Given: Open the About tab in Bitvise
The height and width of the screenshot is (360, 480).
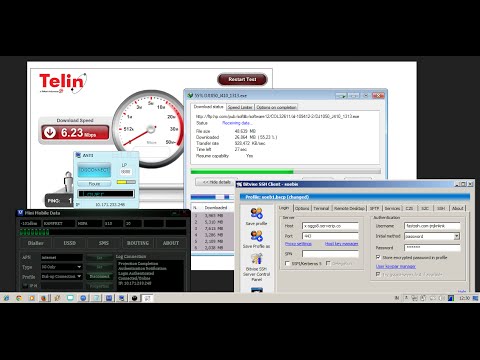Looking at the screenshot, I should click(x=457, y=208).
